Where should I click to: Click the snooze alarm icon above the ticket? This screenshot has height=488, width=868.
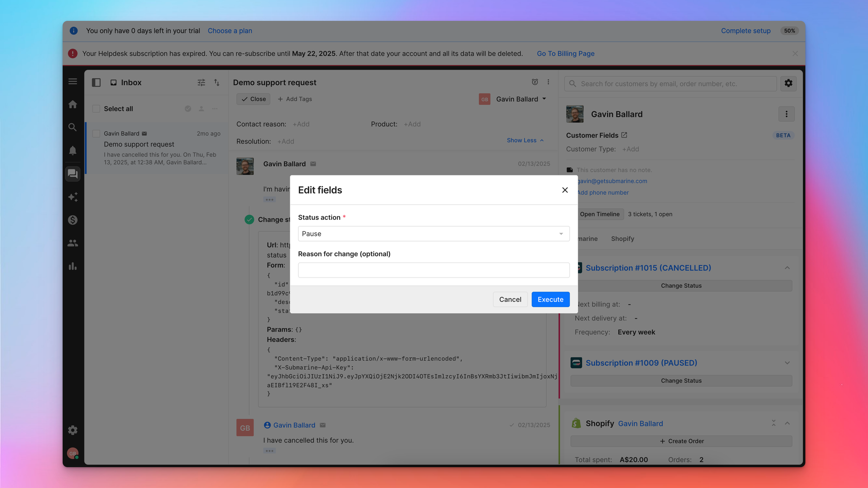(x=534, y=82)
